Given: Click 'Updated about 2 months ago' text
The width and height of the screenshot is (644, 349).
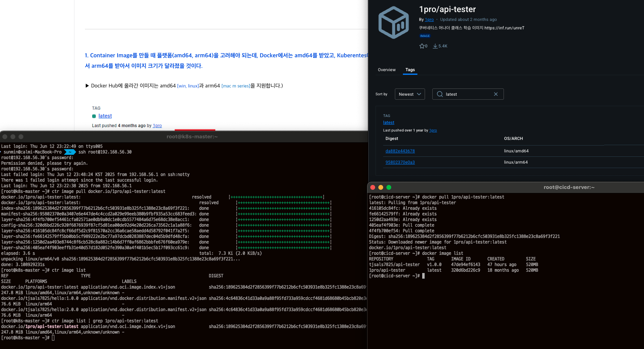Looking at the screenshot, I should 469,20.
